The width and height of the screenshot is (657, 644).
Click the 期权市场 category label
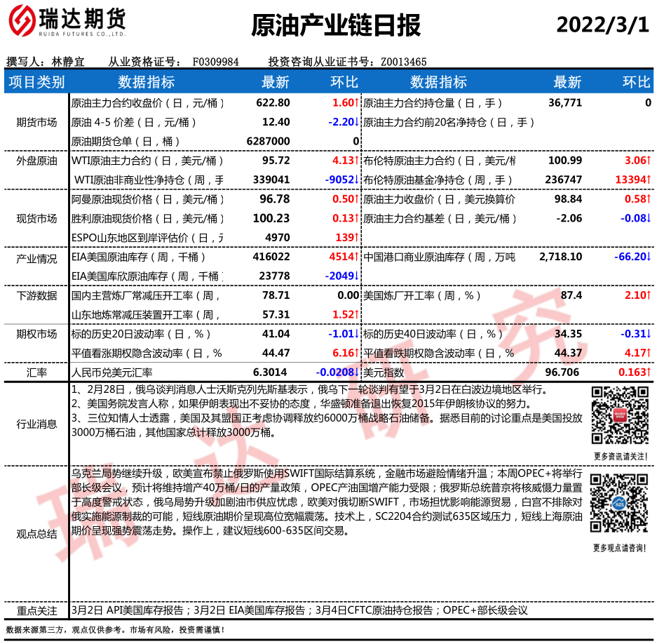coord(36,334)
